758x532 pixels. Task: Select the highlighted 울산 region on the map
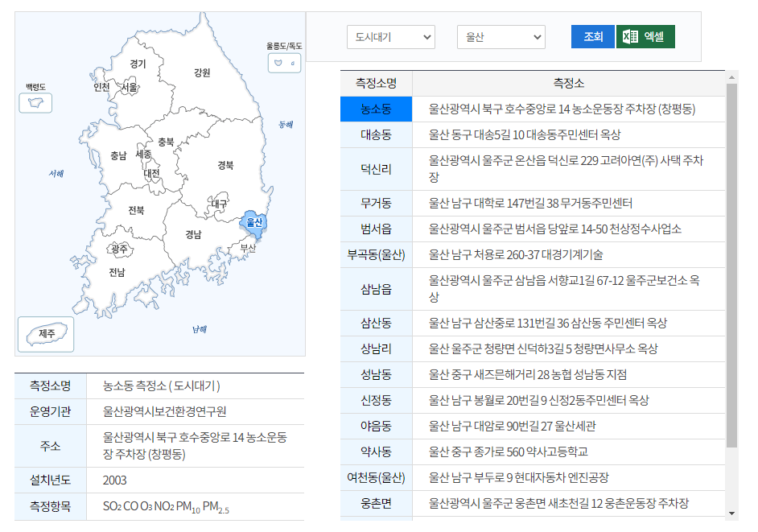pos(254,222)
